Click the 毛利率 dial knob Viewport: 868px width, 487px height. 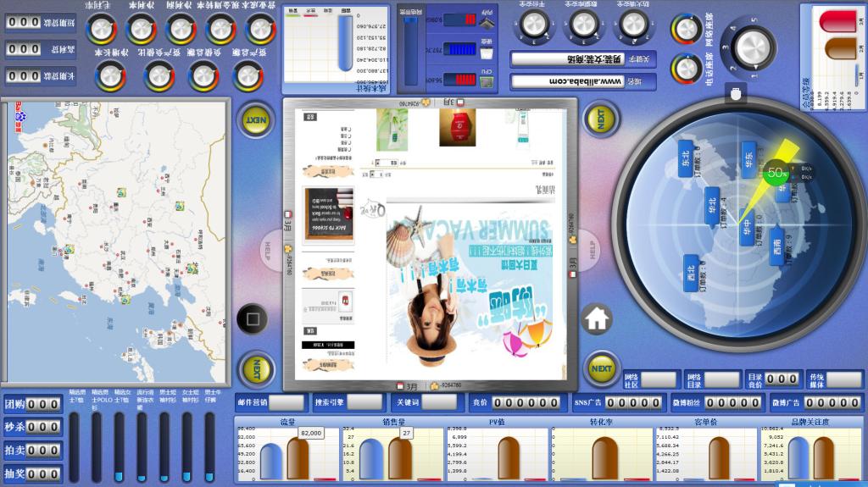point(102,30)
